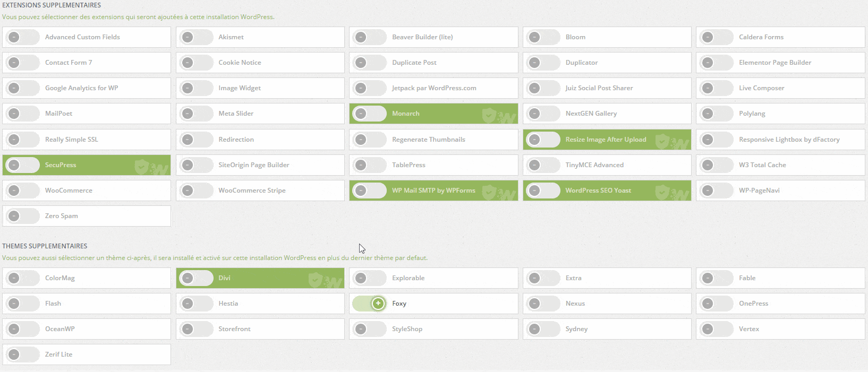Viewport: 868px width, 372px height.
Task: Click the WooCommerce Stripe name label
Action: [252, 191]
